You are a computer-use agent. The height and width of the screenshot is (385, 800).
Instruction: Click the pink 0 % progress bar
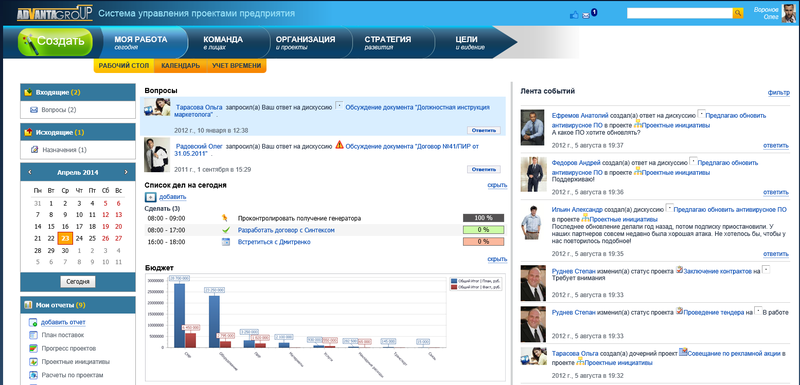tap(483, 242)
